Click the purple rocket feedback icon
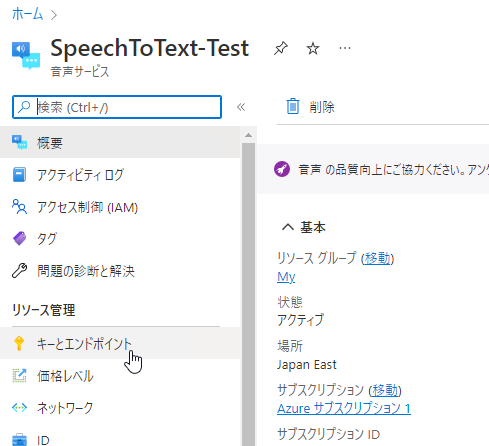The image size is (489, 446). 282,169
